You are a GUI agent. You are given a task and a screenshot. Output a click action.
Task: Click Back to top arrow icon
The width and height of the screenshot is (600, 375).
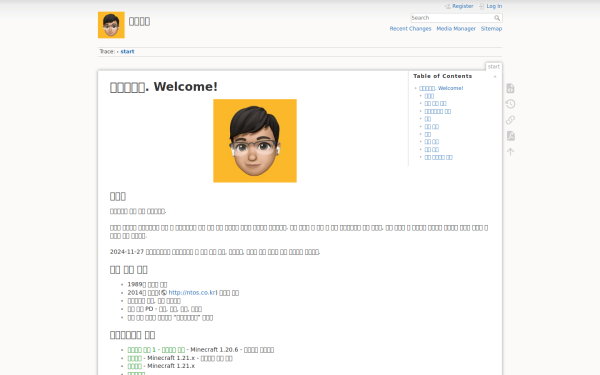[510, 152]
